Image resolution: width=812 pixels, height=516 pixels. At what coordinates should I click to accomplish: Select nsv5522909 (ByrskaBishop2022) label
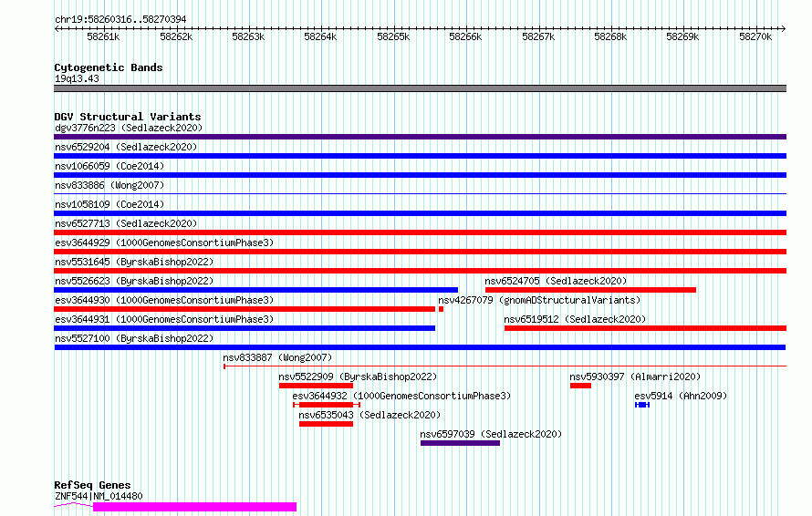[x=358, y=377]
